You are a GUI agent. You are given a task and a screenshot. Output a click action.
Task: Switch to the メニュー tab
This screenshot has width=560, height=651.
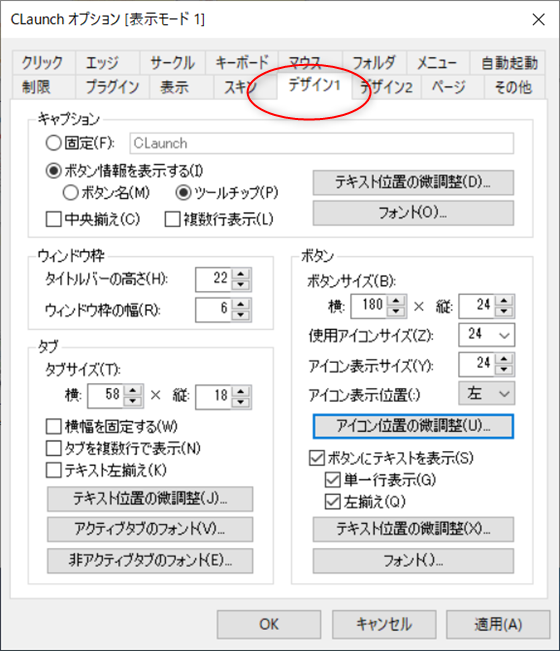(x=438, y=63)
